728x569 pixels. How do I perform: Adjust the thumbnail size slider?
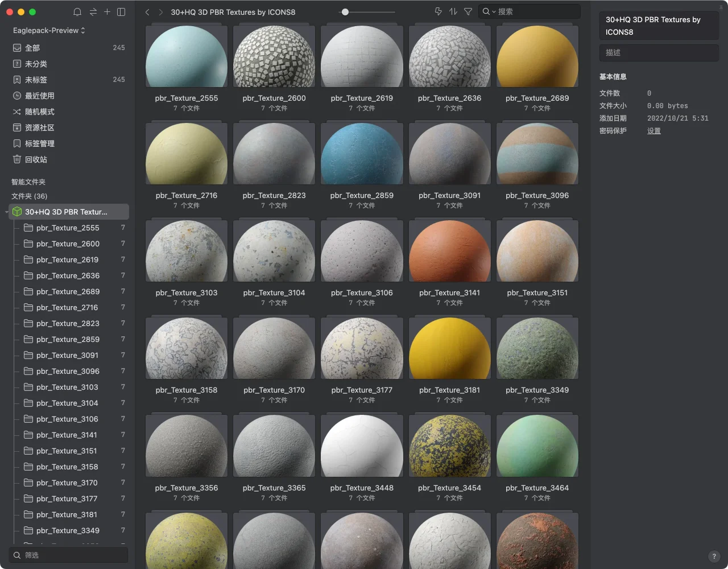(345, 12)
